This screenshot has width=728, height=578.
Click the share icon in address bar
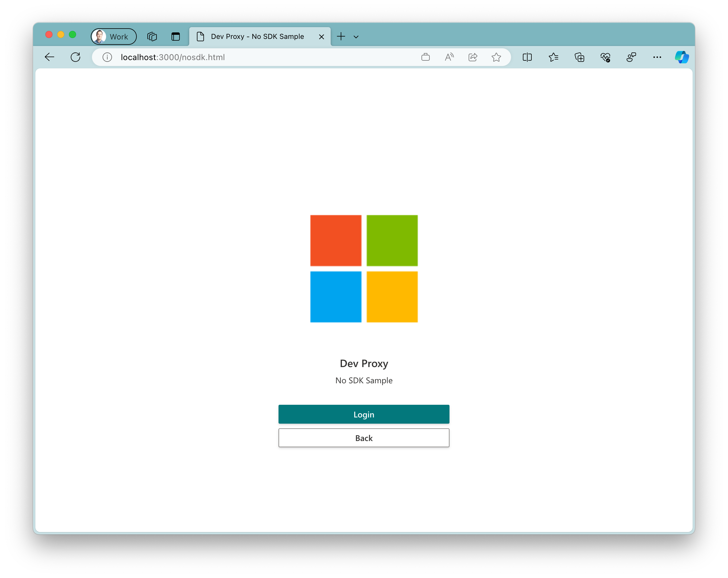(473, 57)
